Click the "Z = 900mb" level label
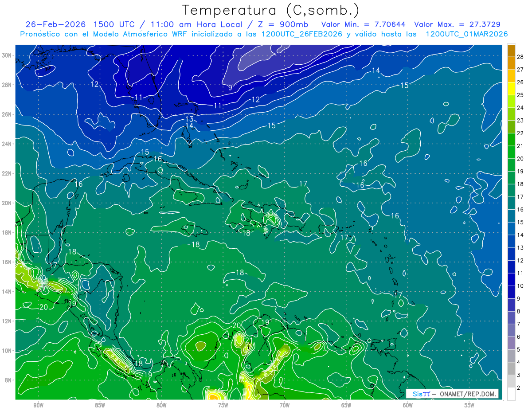 pyautogui.click(x=282, y=24)
